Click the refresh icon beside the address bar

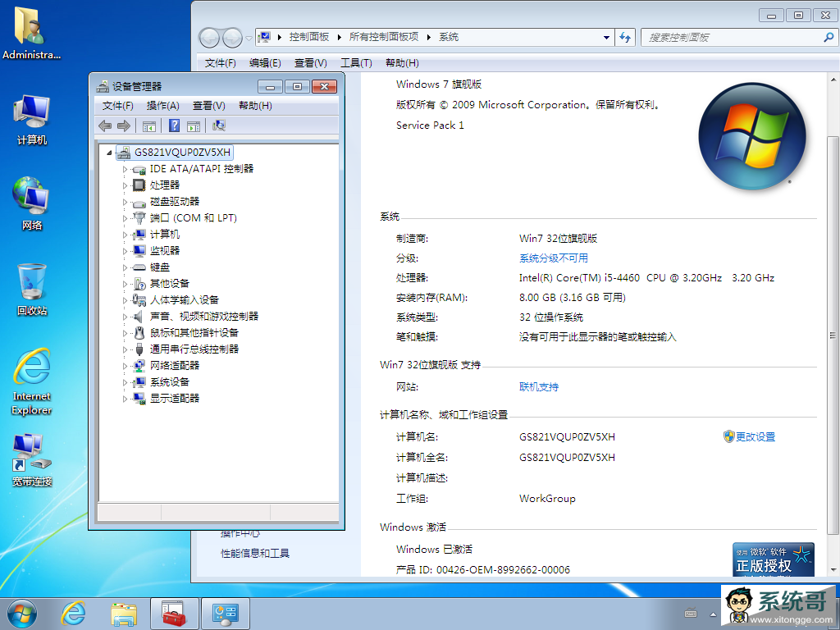(x=624, y=37)
